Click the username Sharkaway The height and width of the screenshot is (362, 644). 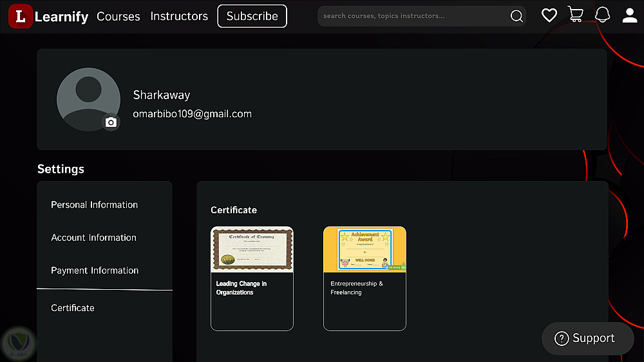pyautogui.click(x=162, y=95)
